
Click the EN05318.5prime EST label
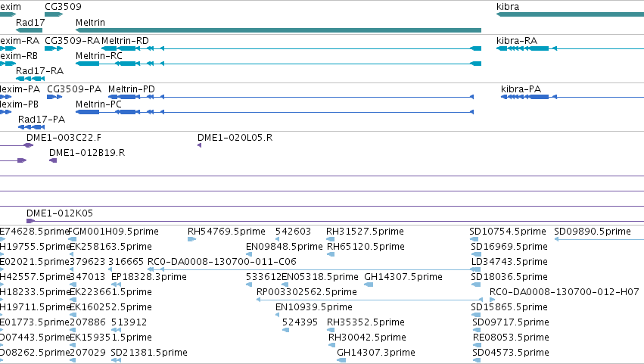(320, 277)
